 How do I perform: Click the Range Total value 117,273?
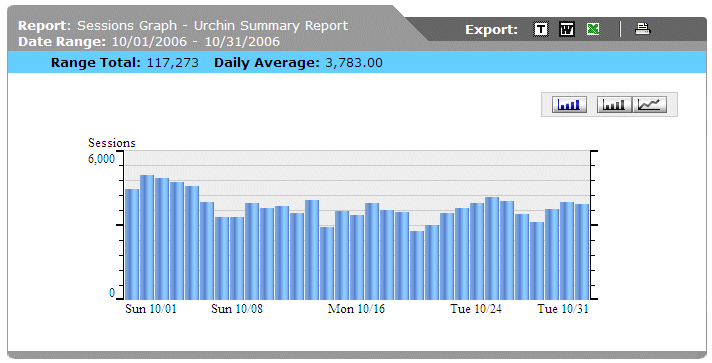pyautogui.click(x=173, y=63)
